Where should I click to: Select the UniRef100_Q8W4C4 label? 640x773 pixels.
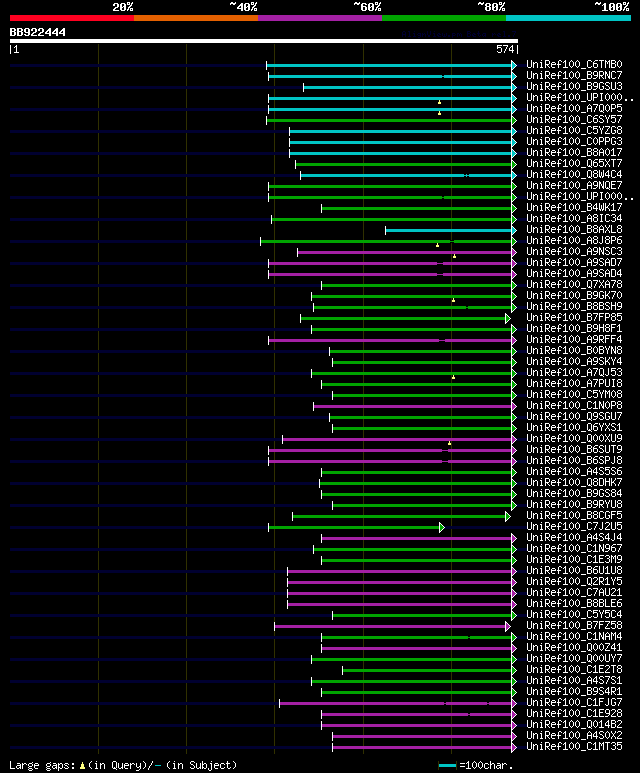pyautogui.click(x=574, y=175)
